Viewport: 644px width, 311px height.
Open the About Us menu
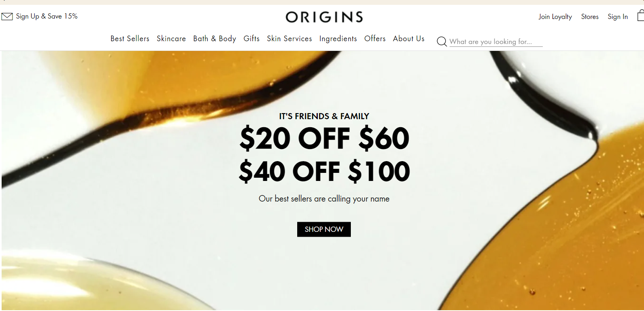coord(408,39)
